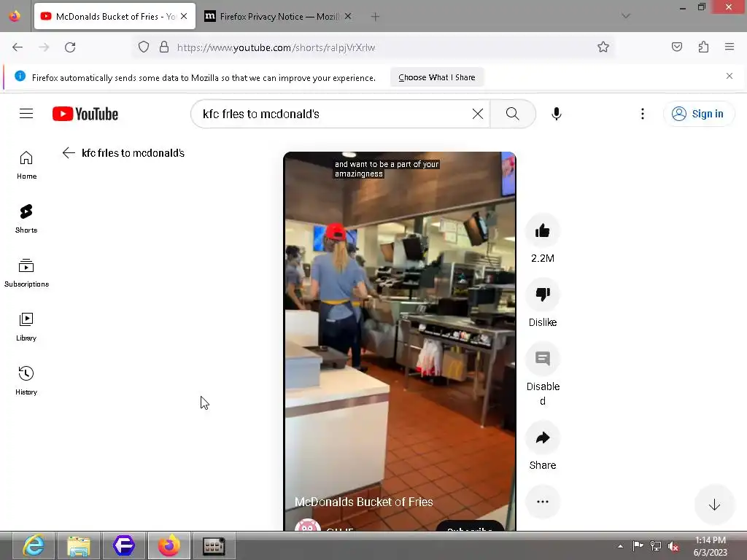Click the McDonalds Bucket of Fries title
The width and height of the screenshot is (747, 560).
[x=363, y=502]
